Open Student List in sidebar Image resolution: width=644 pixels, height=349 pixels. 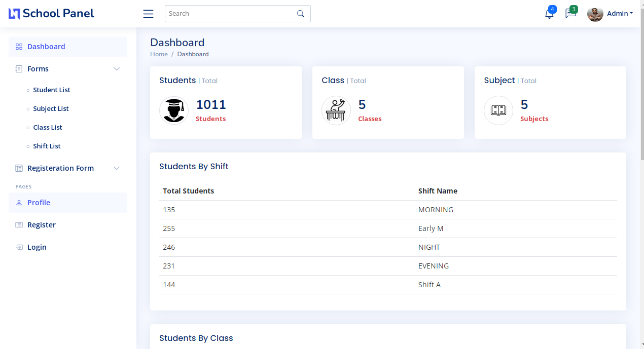point(52,90)
